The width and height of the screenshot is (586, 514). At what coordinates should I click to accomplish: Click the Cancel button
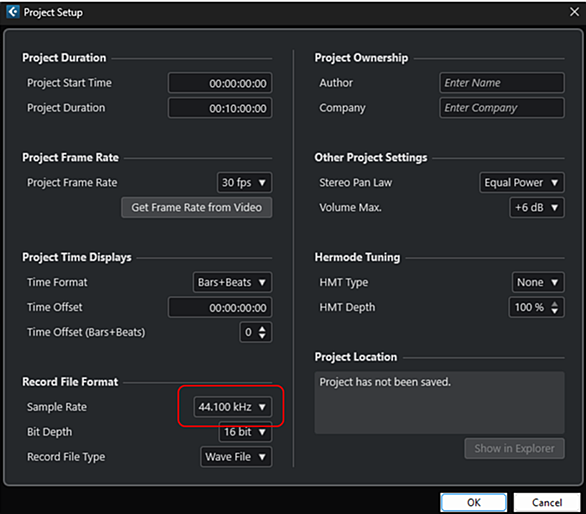(547, 502)
